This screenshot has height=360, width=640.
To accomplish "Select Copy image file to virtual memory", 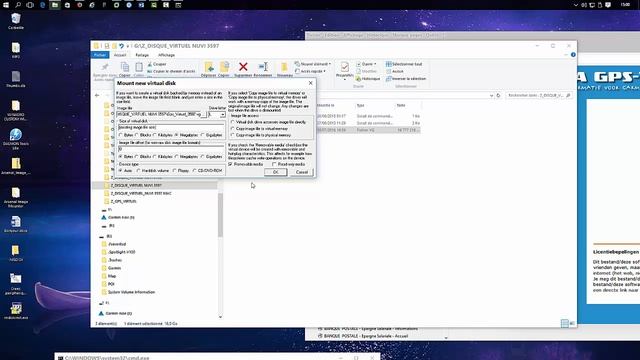I will (233, 129).
